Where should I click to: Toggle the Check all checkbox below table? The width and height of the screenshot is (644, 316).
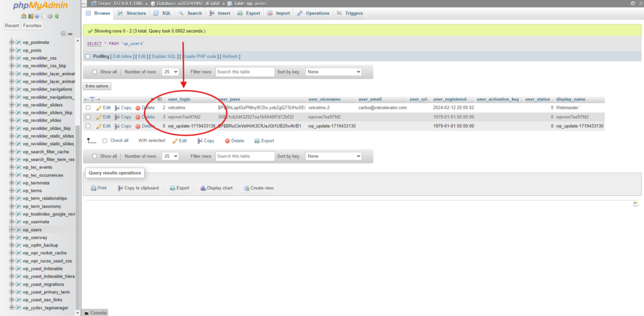click(105, 141)
